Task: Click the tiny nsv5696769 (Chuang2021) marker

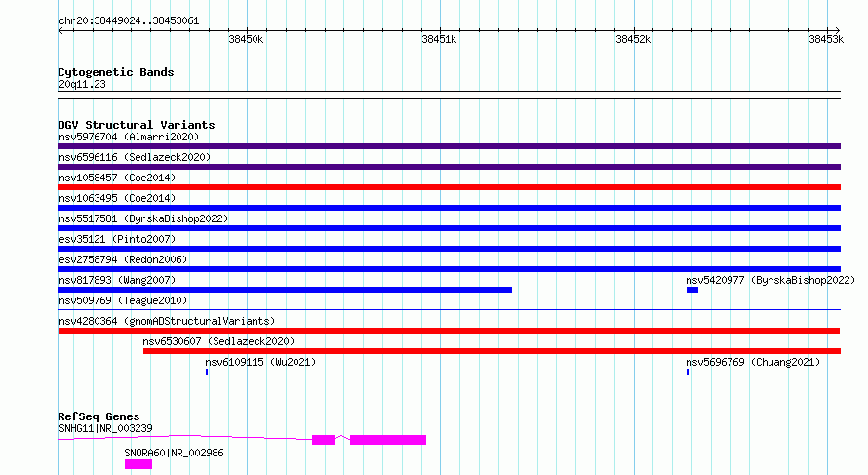Action: (688, 372)
